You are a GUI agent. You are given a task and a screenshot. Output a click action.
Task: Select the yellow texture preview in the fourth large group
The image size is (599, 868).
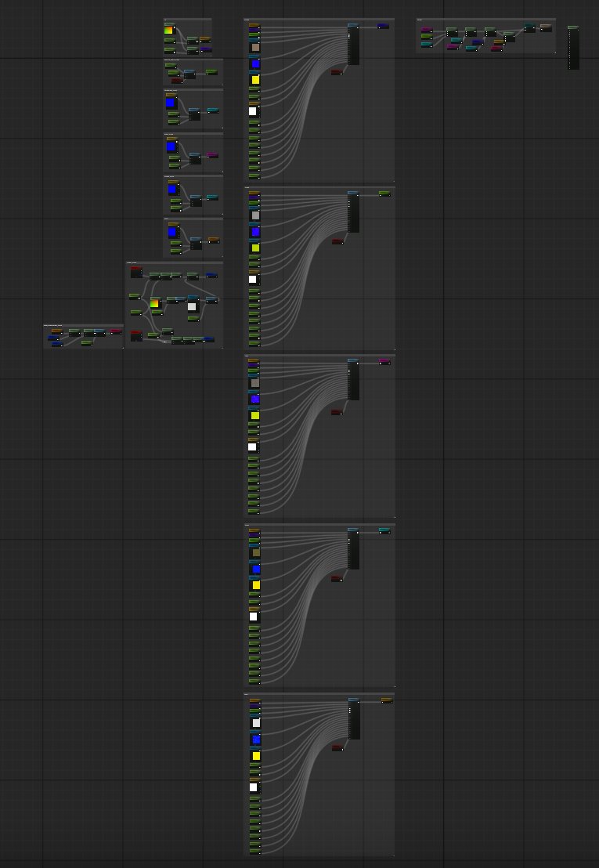click(x=255, y=585)
